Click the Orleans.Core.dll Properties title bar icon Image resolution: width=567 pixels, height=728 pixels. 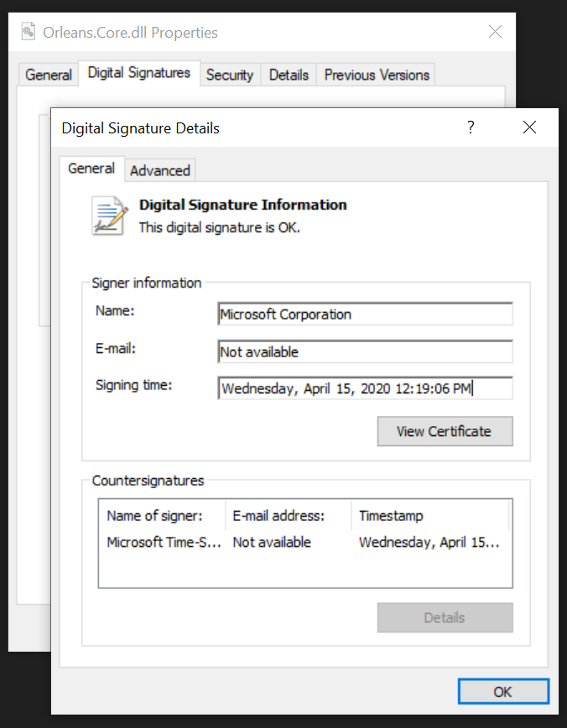pos(28,30)
